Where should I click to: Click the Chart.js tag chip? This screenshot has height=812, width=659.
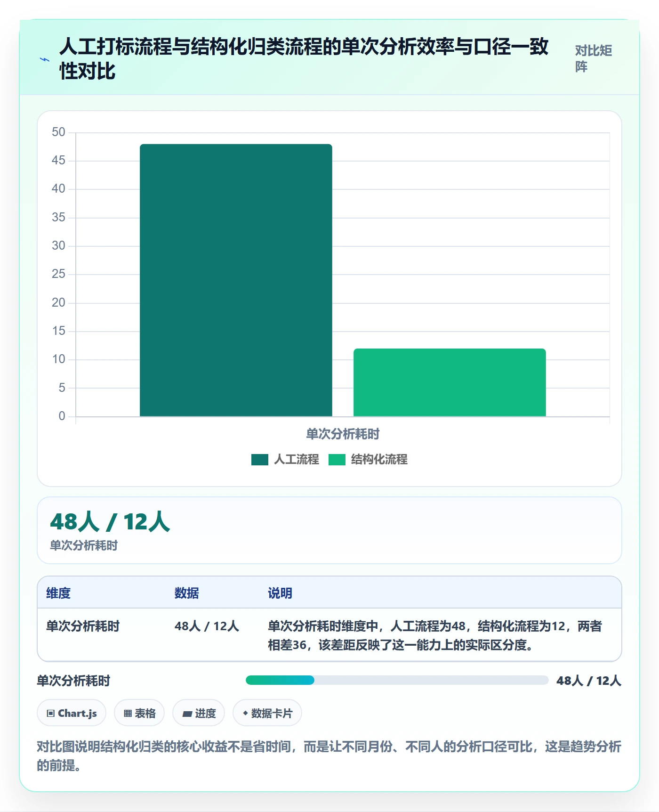72,713
